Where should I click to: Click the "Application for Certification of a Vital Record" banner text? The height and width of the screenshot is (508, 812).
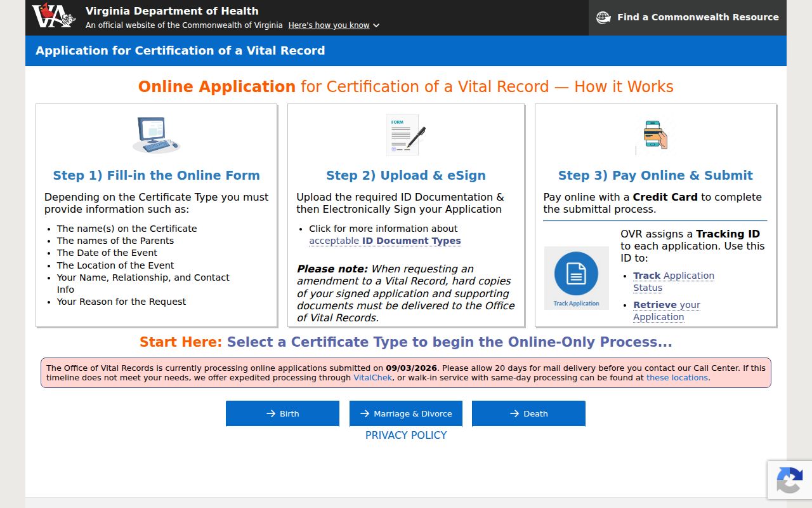[180, 50]
